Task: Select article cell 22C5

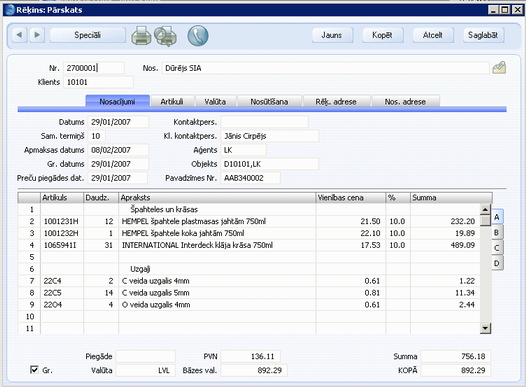Action: click(x=62, y=293)
